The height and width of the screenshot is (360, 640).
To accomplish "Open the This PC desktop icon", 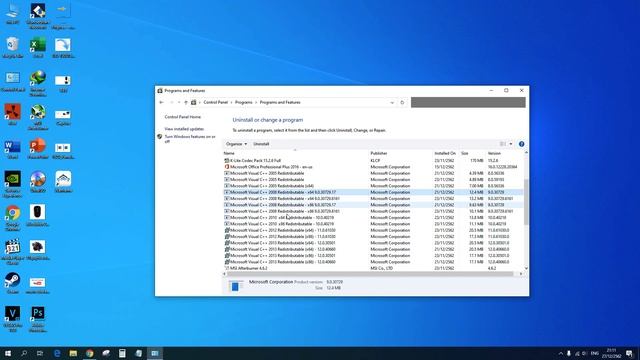I will coord(13,13).
